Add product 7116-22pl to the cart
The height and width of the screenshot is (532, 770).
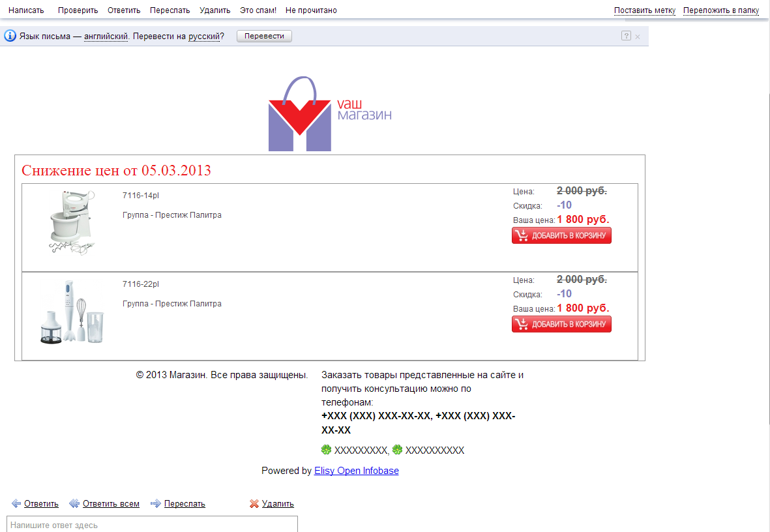pyautogui.click(x=561, y=324)
